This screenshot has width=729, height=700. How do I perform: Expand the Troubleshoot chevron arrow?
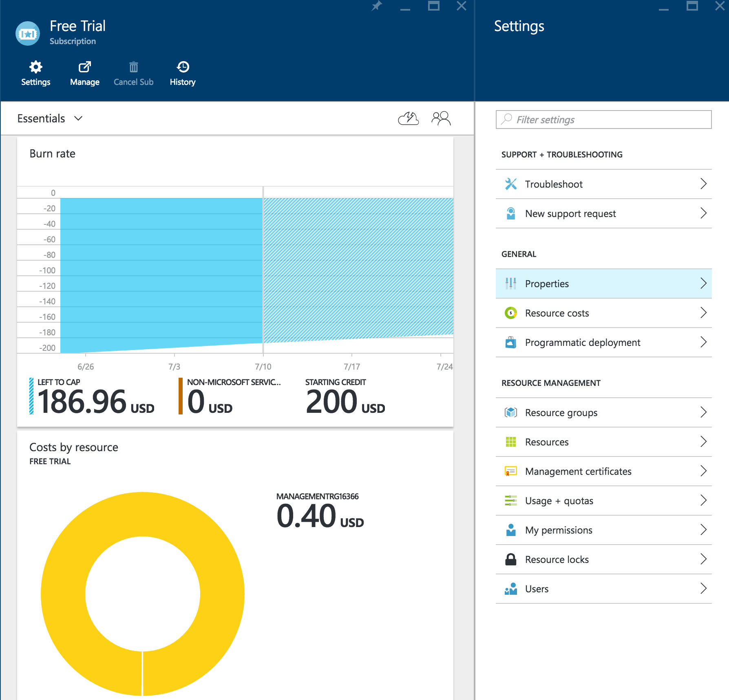[x=703, y=184]
